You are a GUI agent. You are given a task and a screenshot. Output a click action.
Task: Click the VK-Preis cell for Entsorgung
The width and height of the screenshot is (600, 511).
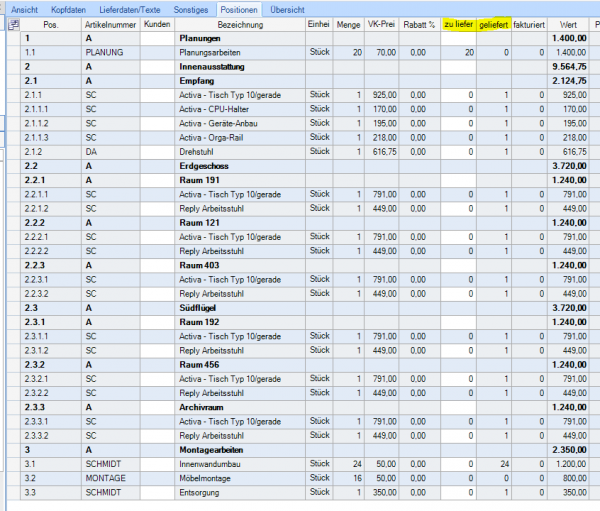tap(381, 493)
